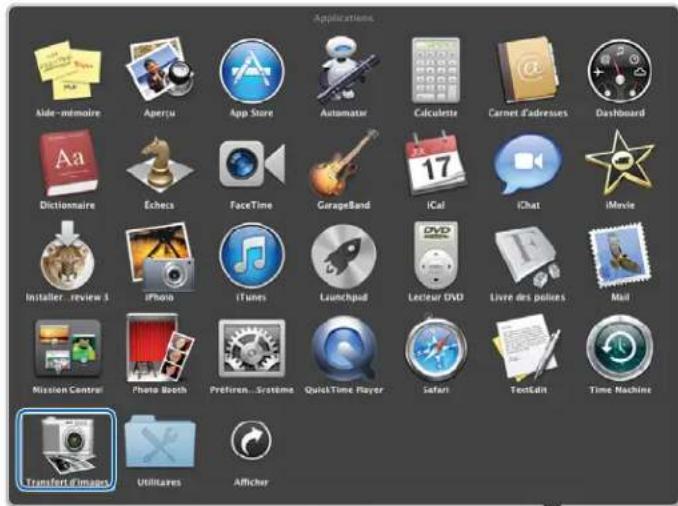Open Livre des polices font book

tap(528, 256)
